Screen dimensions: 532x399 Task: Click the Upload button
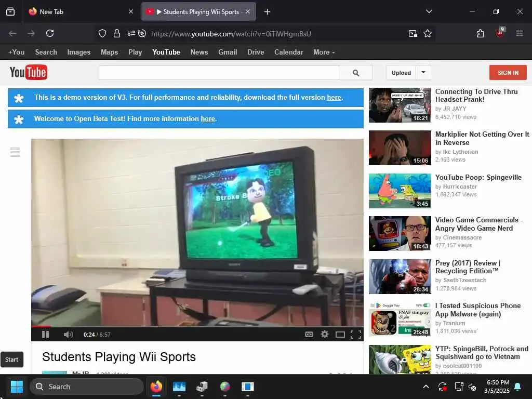click(x=401, y=73)
